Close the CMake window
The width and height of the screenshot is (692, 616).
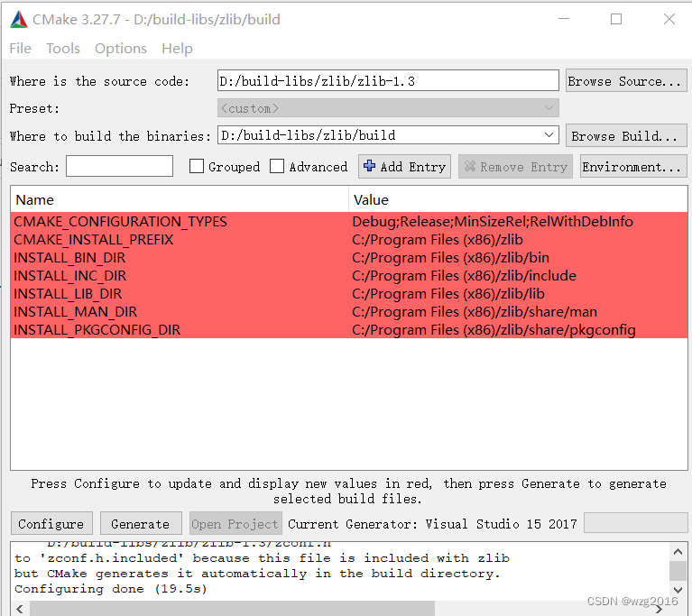coord(669,19)
